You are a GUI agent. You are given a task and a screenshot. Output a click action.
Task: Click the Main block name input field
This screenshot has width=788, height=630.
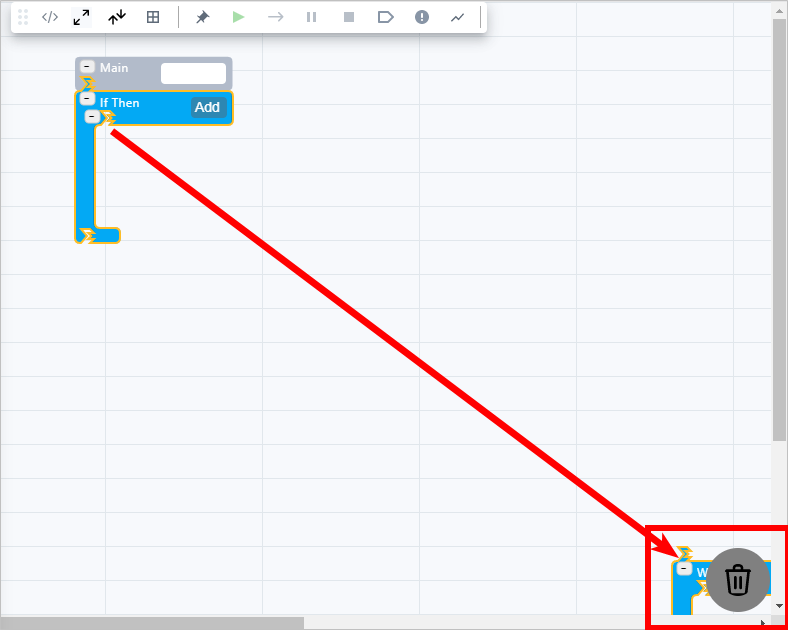193,73
